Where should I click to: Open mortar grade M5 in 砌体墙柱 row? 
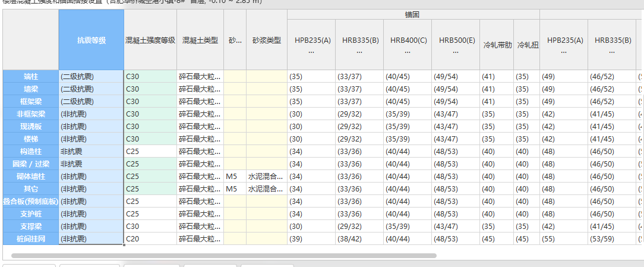coord(235,177)
